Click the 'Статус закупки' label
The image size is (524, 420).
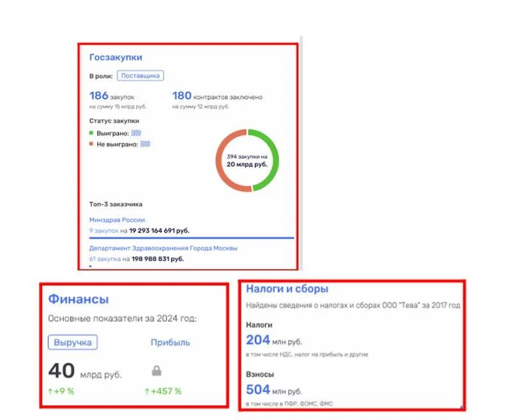[114, 121]
